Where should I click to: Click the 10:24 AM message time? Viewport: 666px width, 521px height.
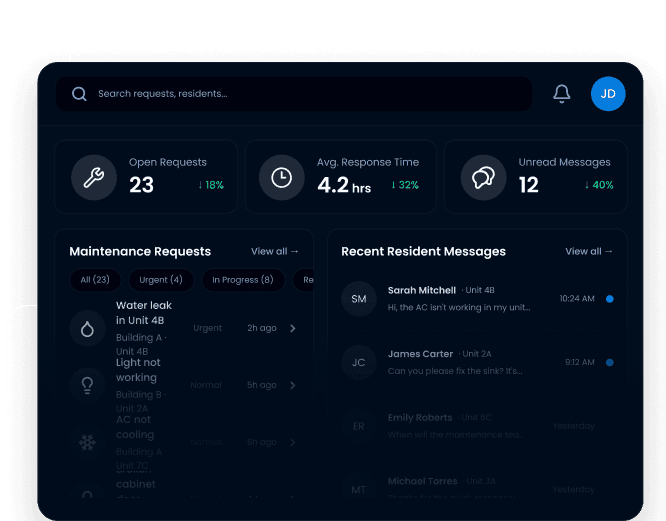(x=577, y=299)
